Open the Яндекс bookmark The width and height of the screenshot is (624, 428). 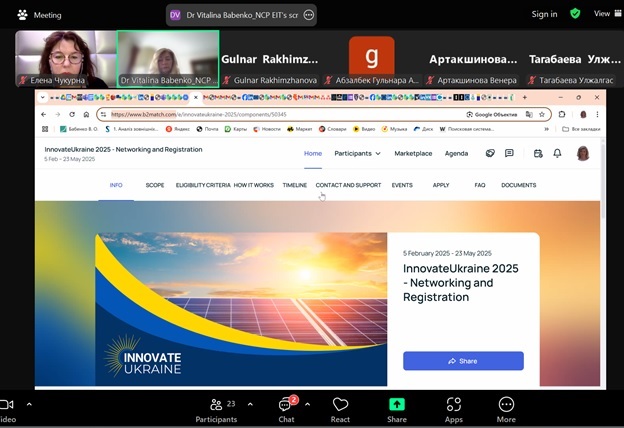(177, 129)
